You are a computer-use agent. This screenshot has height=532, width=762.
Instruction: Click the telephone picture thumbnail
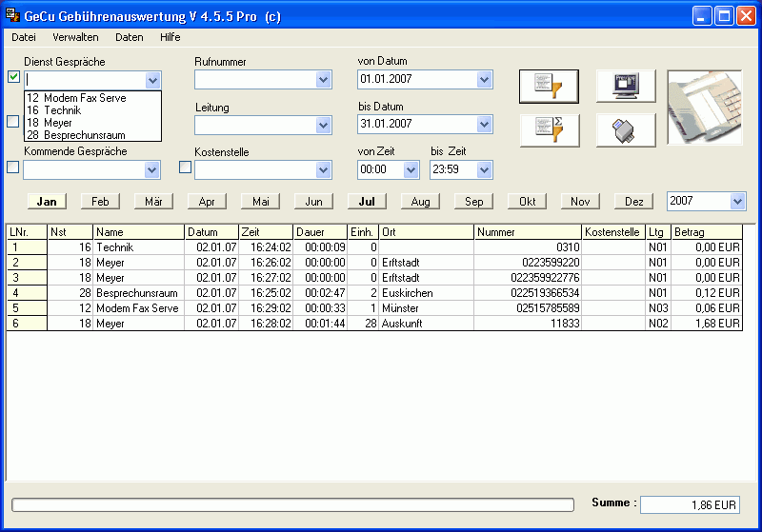[705, 108]
